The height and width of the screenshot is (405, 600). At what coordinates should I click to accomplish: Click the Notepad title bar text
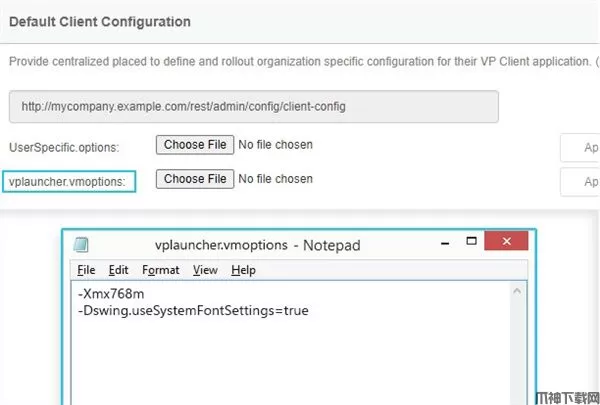257,245
